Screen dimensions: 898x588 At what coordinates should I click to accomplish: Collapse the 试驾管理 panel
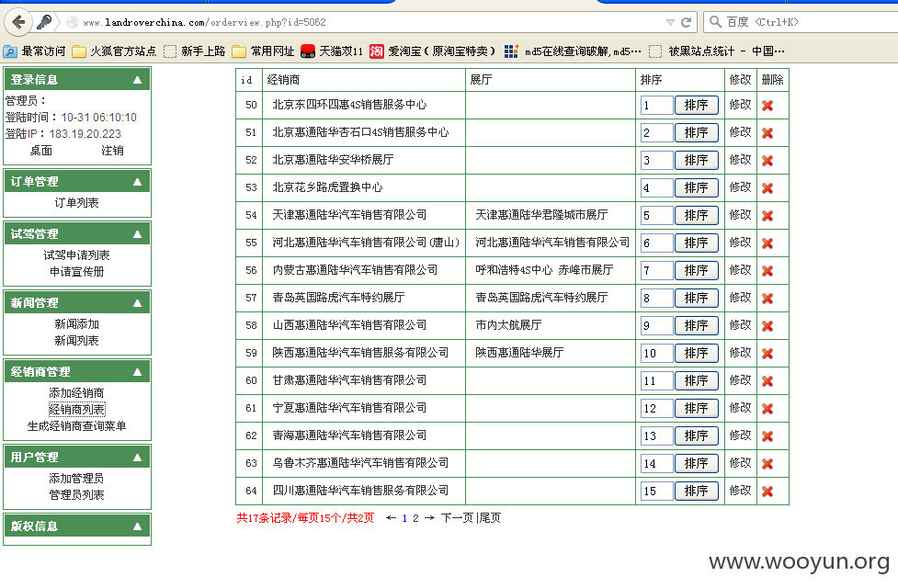tap(138, 233)
